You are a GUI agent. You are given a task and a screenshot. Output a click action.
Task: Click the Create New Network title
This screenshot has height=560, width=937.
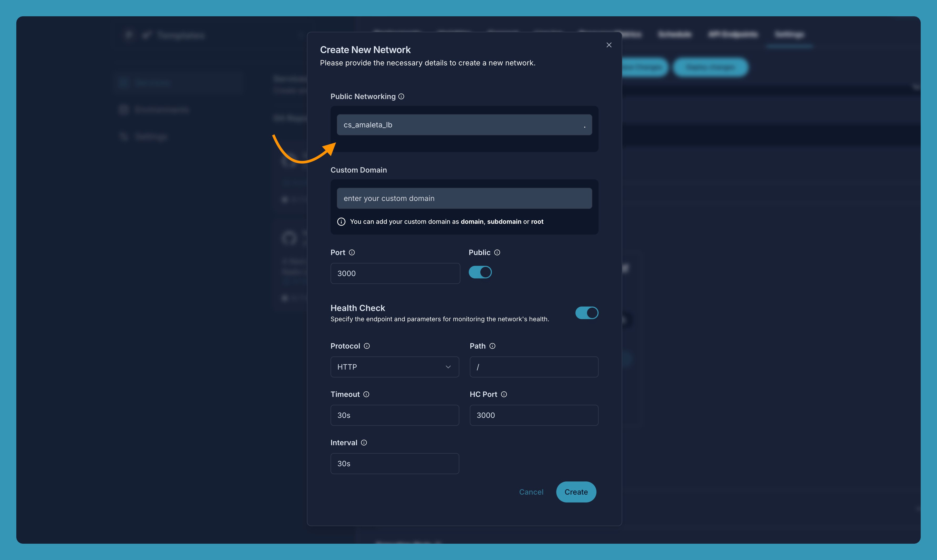click(365, 50)
